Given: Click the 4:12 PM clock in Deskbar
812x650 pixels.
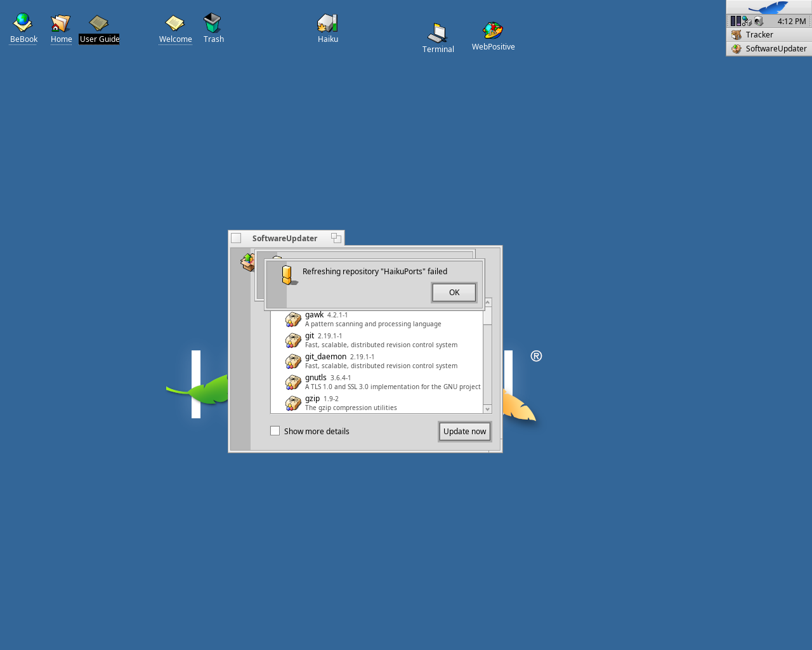Looking at the screenshot, I should point(792,21).
